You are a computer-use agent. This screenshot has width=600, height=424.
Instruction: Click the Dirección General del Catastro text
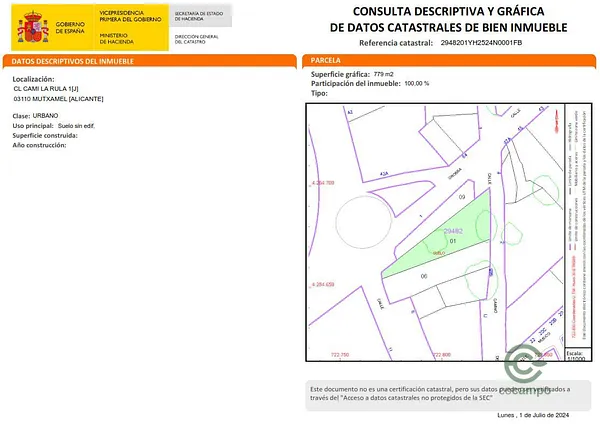196,38
